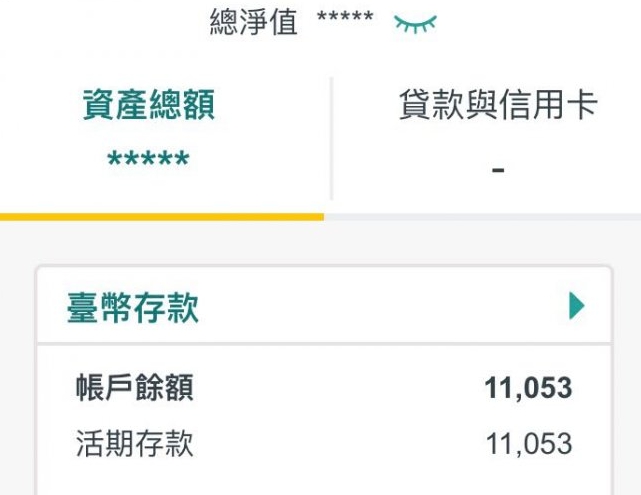
Task: Open the 活期存款 entry
Action: [x=134, y=444]
